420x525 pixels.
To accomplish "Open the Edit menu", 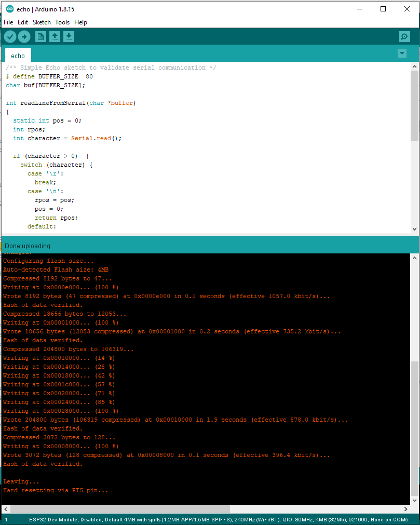I will tap(23, 22).
